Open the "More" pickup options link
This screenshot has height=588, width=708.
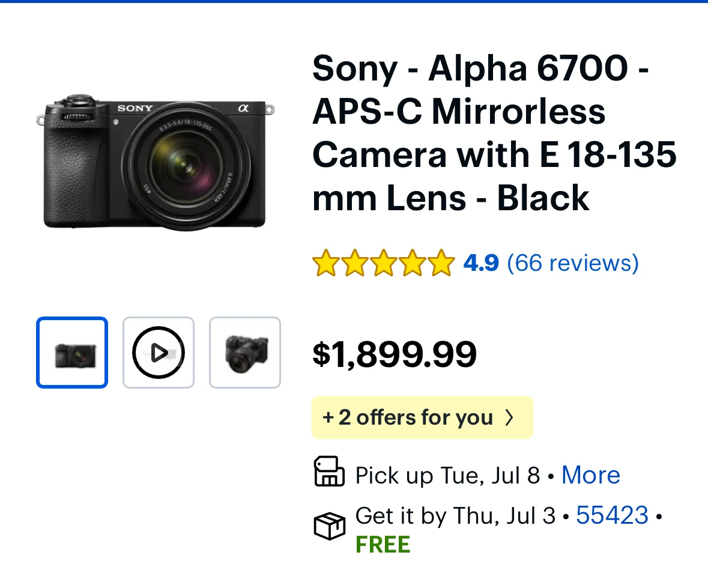pos(590,475)
